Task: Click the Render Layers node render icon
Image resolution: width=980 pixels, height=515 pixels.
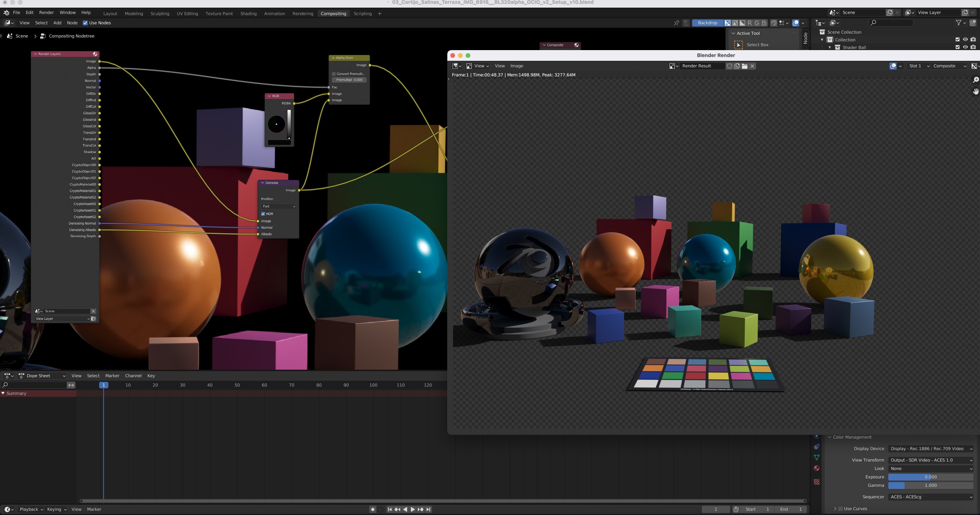Action: pyautogui.click(x=95, y=54)
